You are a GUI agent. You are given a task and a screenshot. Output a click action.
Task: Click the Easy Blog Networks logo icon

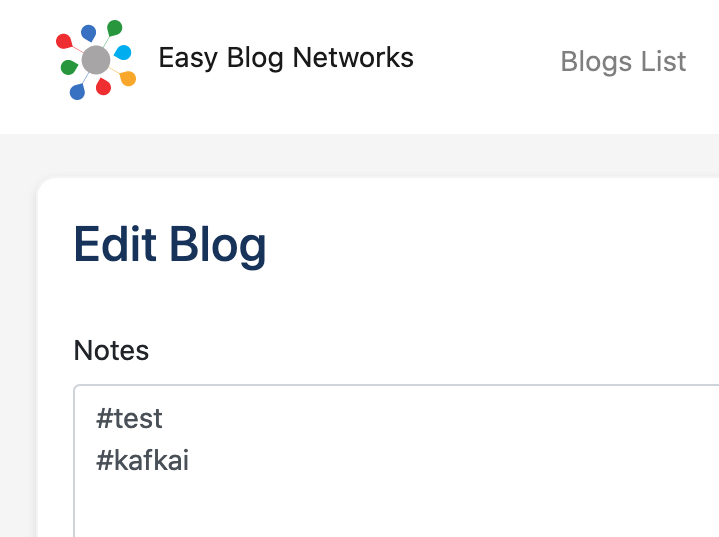[96, 60]
